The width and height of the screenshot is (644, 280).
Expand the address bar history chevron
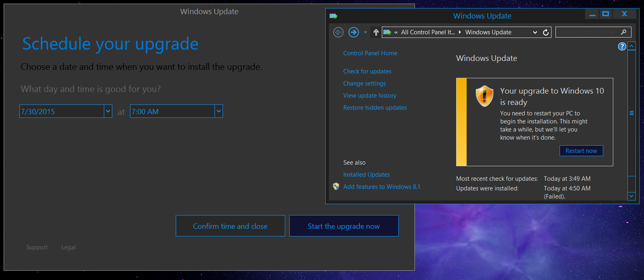(535, 32)
